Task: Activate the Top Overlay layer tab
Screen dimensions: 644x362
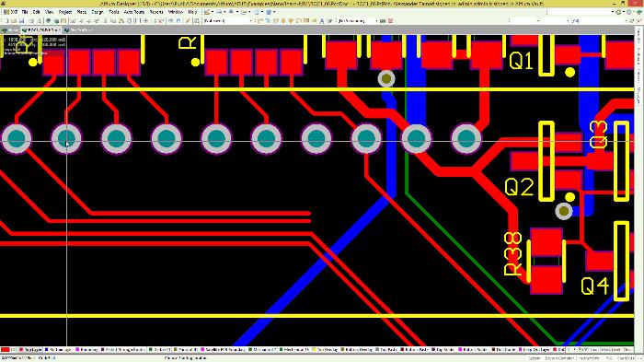Action: pyautogui.click(x=326, y=350)
